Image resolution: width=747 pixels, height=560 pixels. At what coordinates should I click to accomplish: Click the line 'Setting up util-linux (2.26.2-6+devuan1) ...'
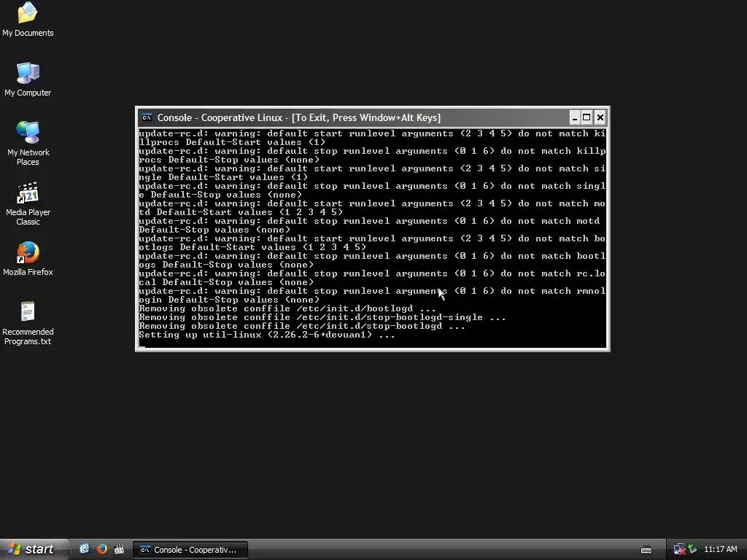(x=267, y=335)
